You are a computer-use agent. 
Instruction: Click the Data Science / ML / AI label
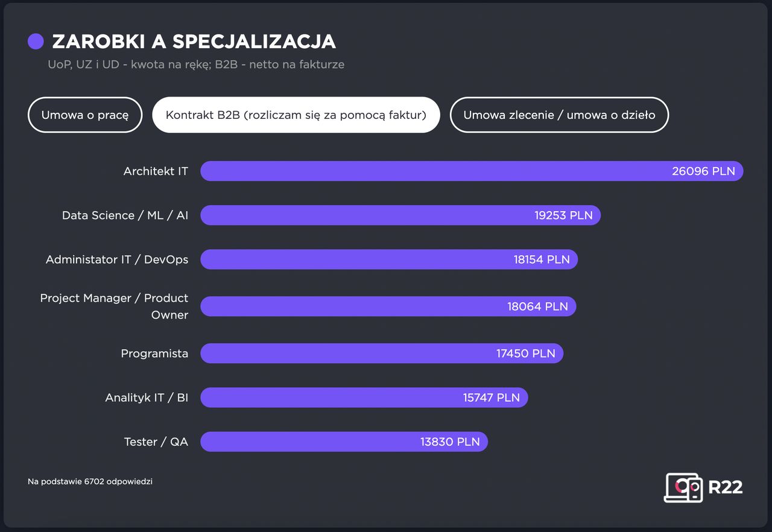pos(125,215)
